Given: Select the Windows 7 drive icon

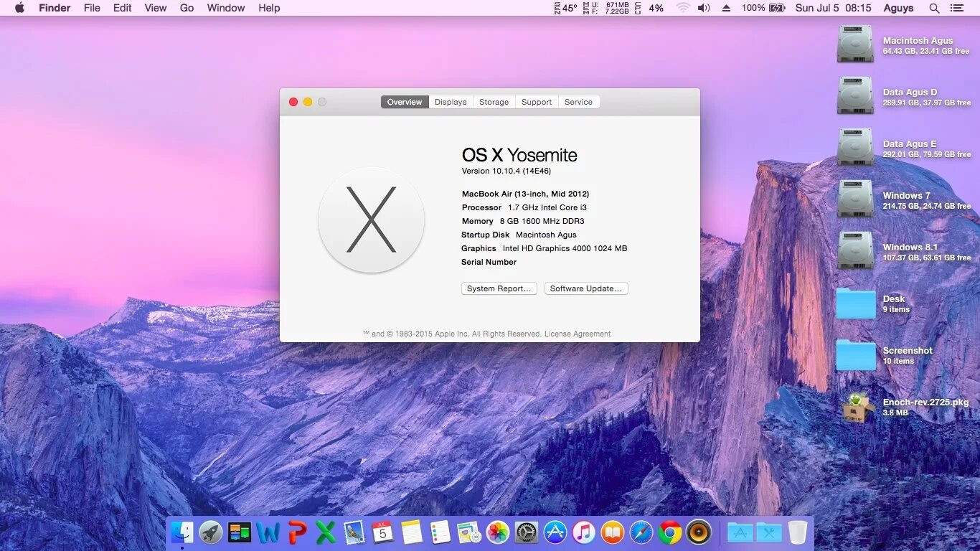Looking at the screenshot, I should pyautogui.click(x=855, y=199).
